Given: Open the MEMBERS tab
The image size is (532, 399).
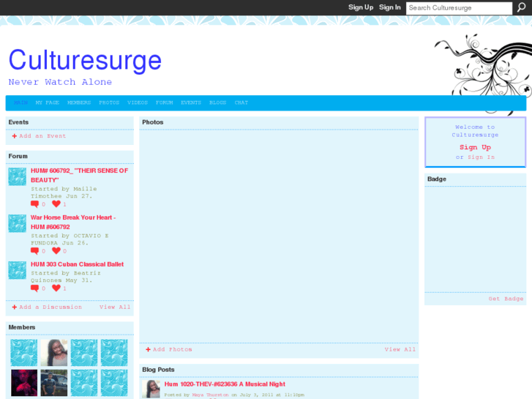Looking at the screenshot, I should click(79, 102).
